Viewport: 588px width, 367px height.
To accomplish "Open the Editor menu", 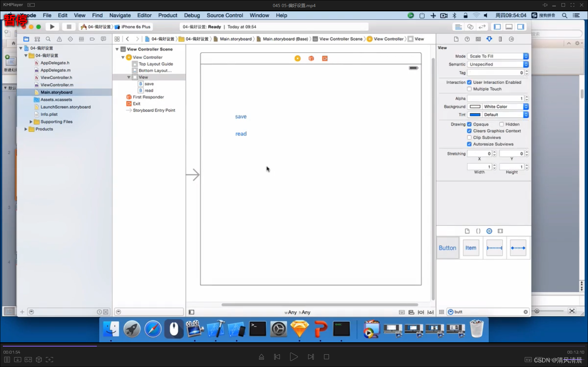I will [x=144, y=16].
